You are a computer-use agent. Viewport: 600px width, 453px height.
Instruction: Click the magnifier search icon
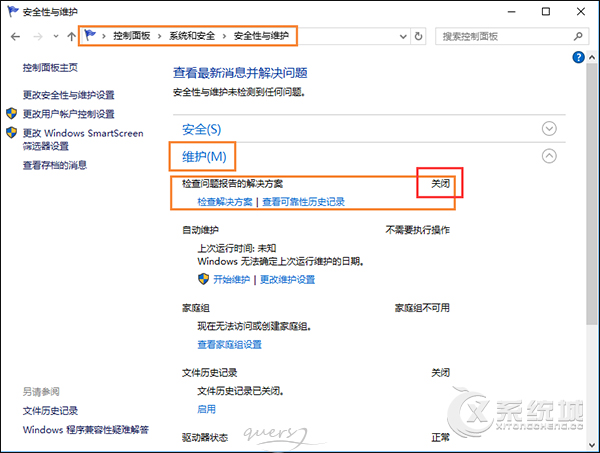tap(578, 36)
